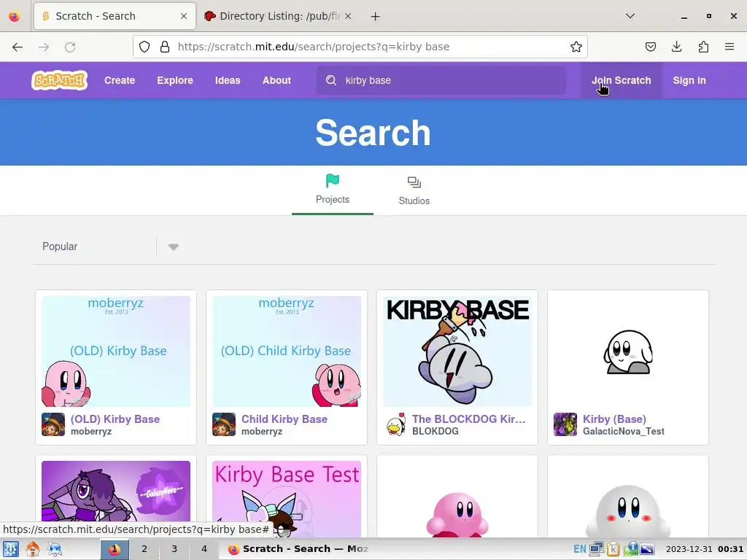Click the Child Kirby Base title link
The image size is (747, 560).
pos(285,419)
